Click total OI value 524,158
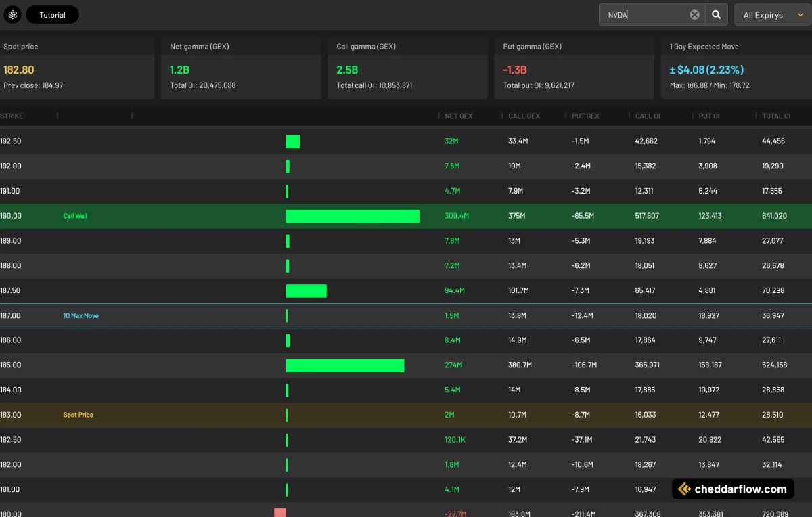812x517 pixels. coord(775,365)
